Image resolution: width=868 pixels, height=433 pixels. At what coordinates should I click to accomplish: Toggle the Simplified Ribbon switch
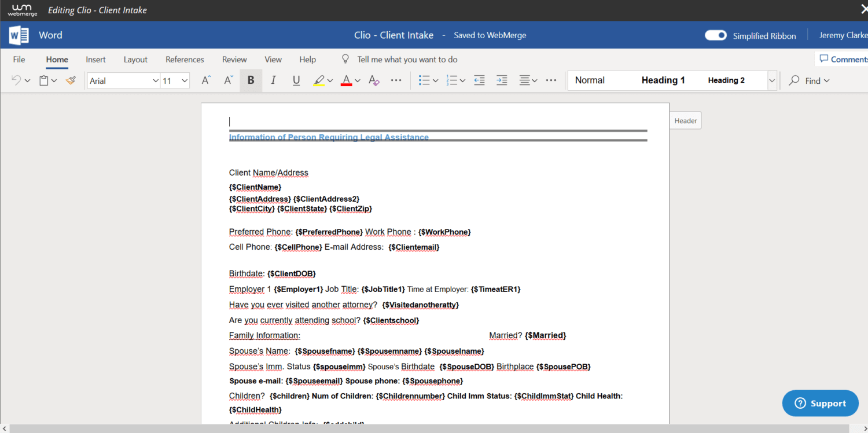coord(716,35)
